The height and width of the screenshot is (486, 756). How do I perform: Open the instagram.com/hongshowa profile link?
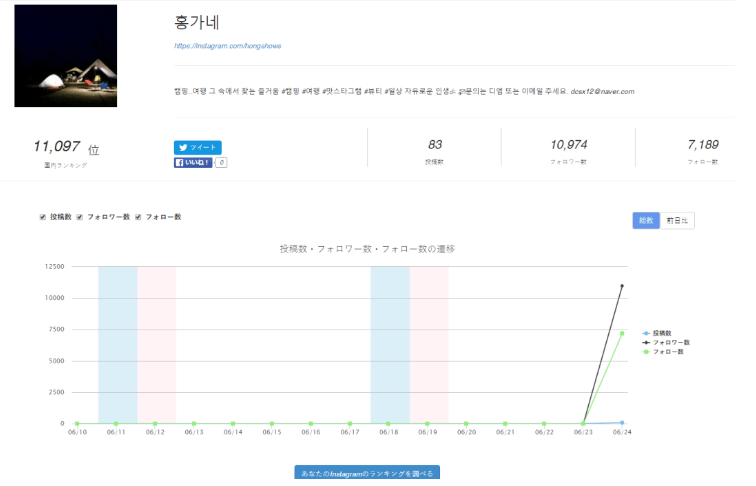click(225, 45)
